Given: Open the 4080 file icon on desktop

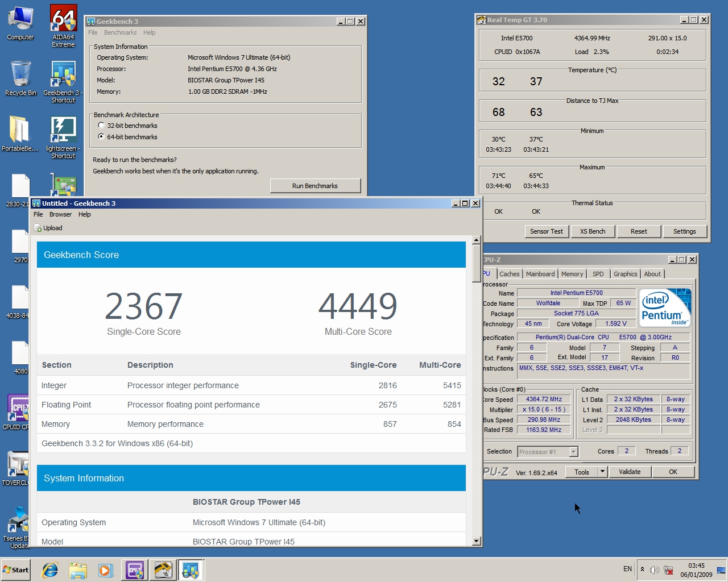Looking at the screenshot, I should [20, 358].
